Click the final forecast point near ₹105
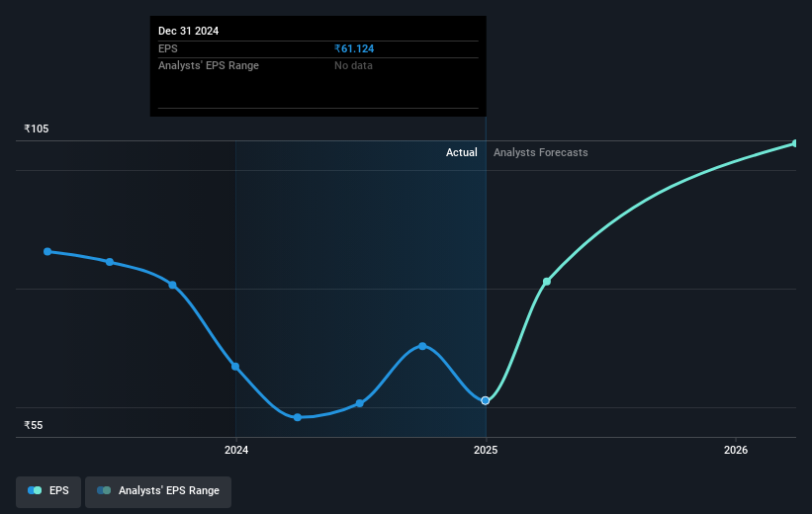This screenshot has width=812, height=514. 795,143
